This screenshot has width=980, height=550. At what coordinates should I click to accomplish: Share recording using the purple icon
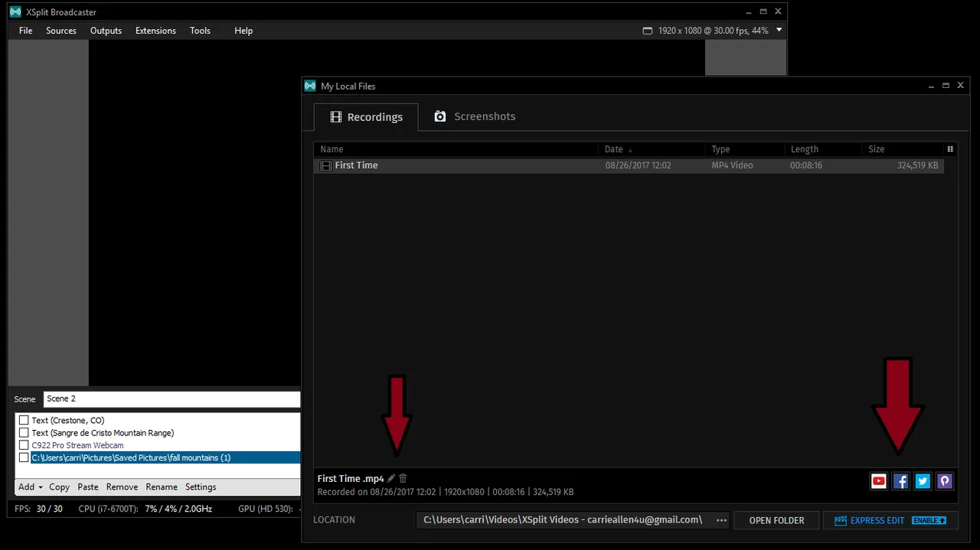point(945,481)
